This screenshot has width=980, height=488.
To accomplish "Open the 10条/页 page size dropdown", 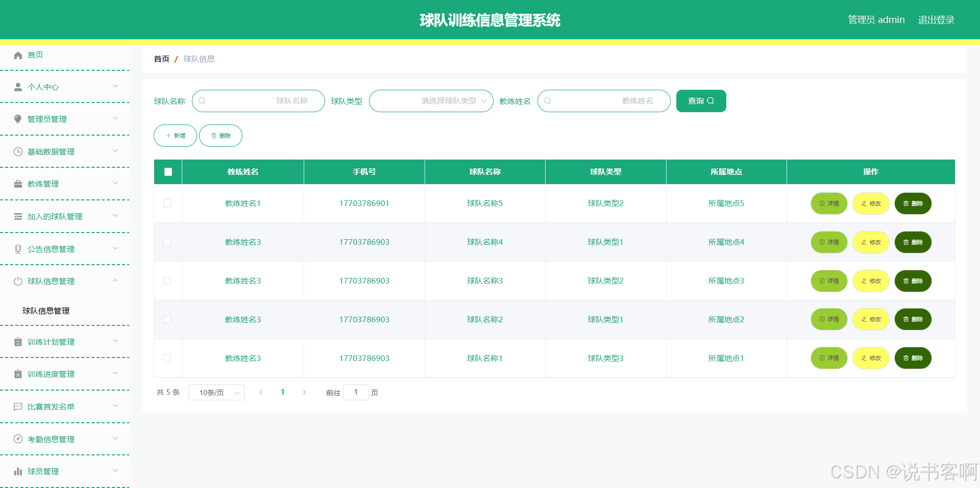I will point(216,393).
